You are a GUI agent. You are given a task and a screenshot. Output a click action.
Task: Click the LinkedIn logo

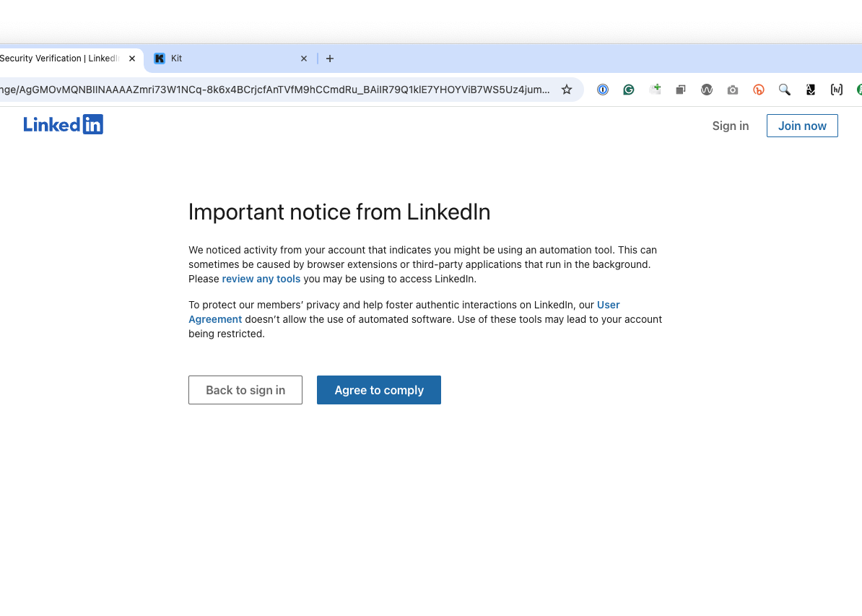point(64,124)
